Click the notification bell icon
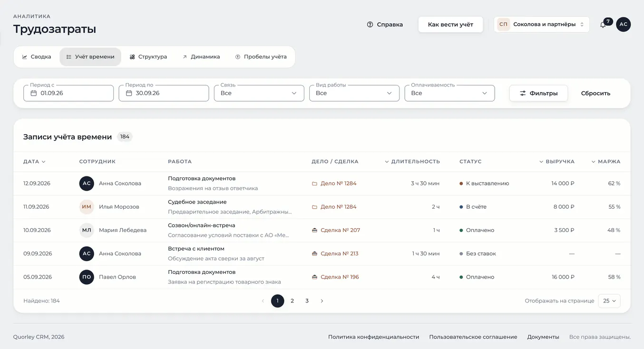Viewport: 644px width, 349px height. (603, 25)
